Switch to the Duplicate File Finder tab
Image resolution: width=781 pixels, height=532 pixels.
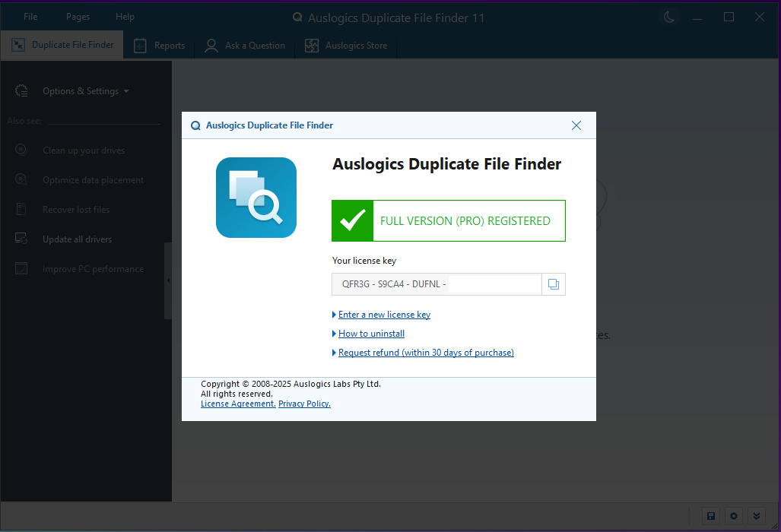pyautogui.click(x=62, y=45)
